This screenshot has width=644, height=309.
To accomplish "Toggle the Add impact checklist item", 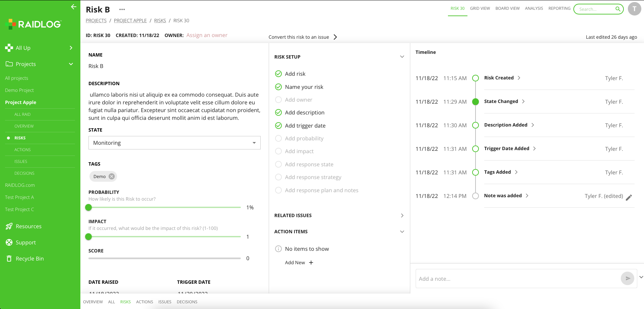I will 278,151.
